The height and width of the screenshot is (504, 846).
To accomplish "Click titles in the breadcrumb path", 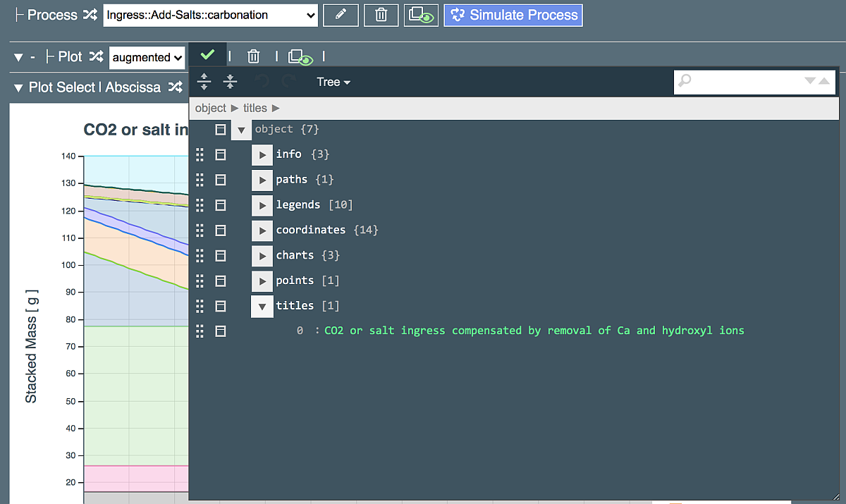I will click(x=255, y=108).
